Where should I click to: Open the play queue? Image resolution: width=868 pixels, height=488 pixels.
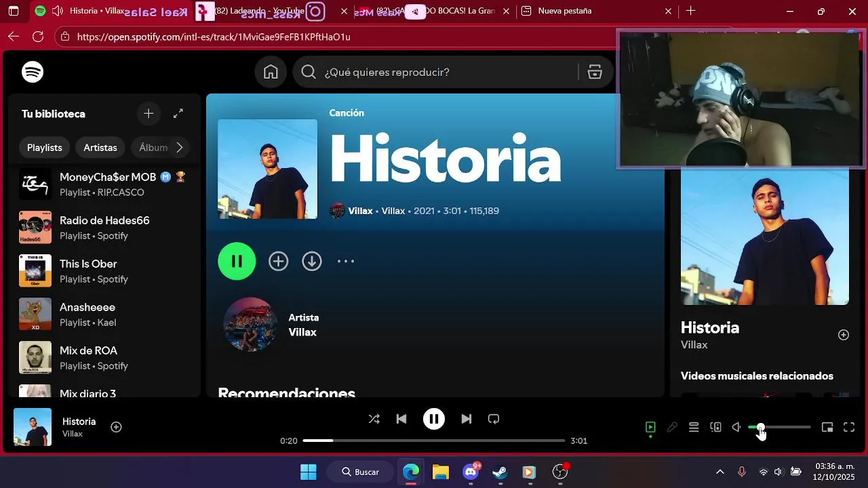click(694, 427)
